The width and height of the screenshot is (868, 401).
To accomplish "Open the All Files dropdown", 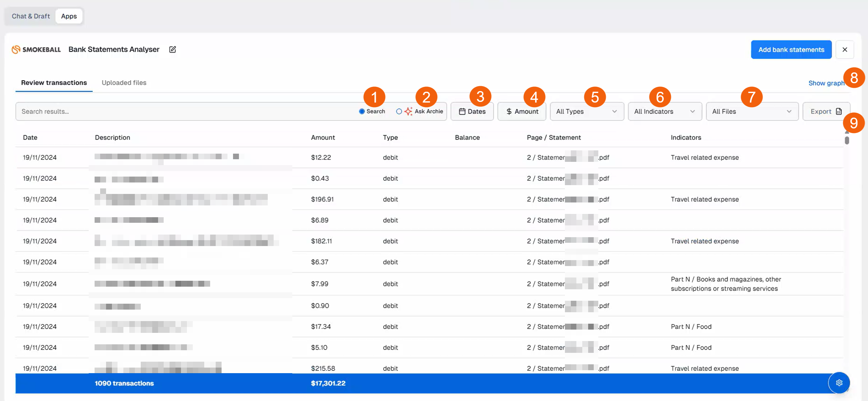I will pos(752,111).
